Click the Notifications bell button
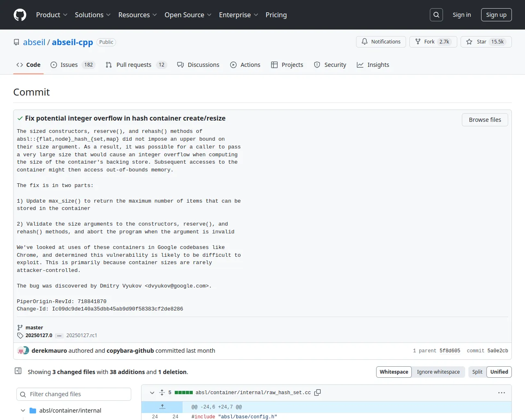Image resolution: width=525 pixels, height=420 pixels. 381,42
